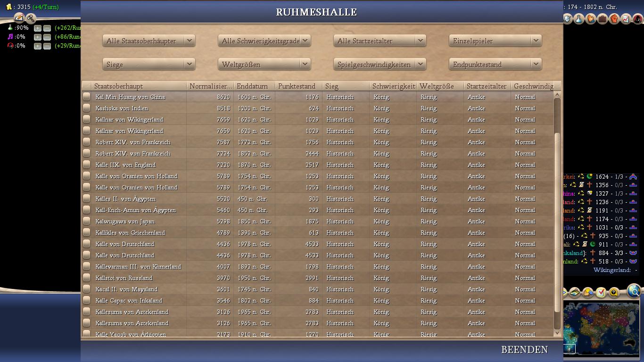Screen dimensions: 644x362
Task: Tick checkbox for Kal Min Huang von China
Action: 86,97
